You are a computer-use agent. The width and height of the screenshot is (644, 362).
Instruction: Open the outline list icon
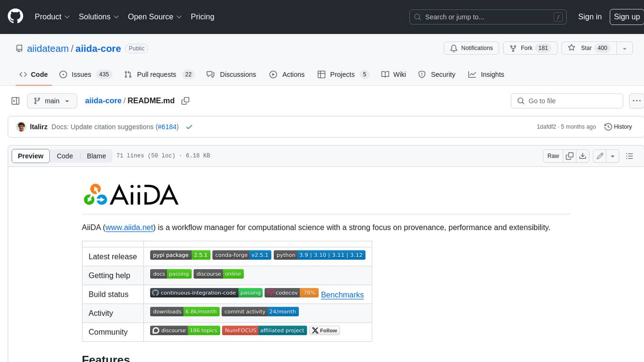629,156
